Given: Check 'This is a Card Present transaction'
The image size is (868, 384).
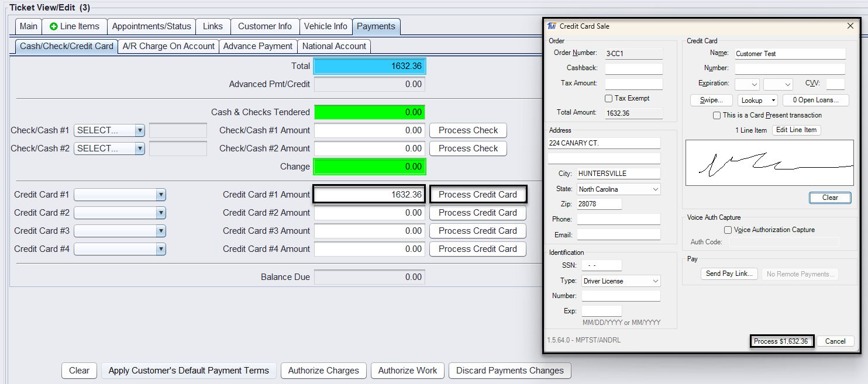Looking at the screenshot, I should click(x=717, y=115).
